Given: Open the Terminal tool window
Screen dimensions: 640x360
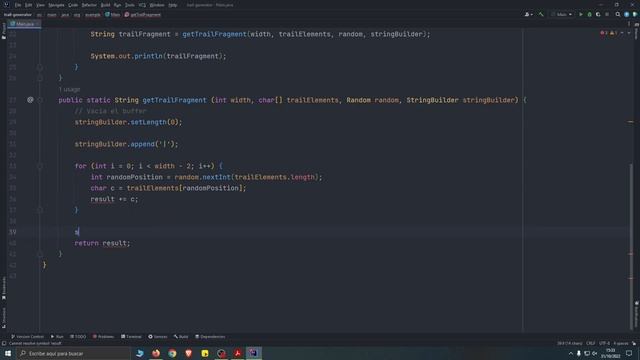Looking at the screenshot, I should pyautogui.click(x=131, y=337).
